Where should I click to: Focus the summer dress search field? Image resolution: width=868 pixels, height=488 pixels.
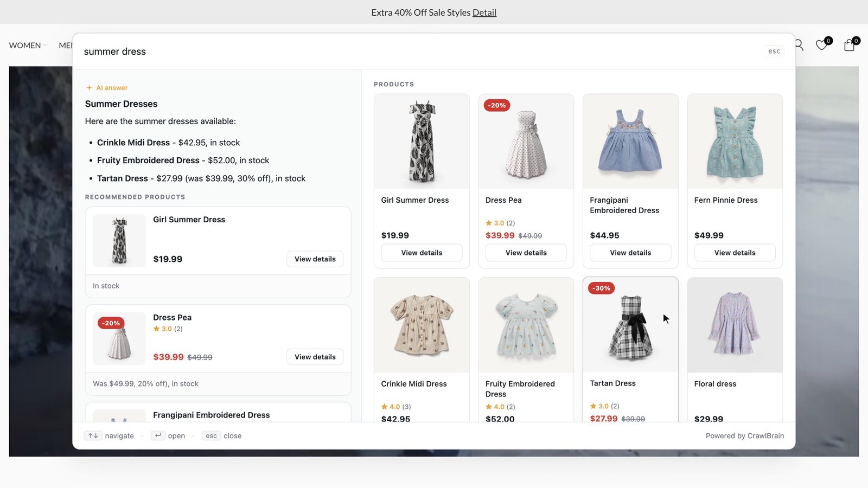pos(418,52)
